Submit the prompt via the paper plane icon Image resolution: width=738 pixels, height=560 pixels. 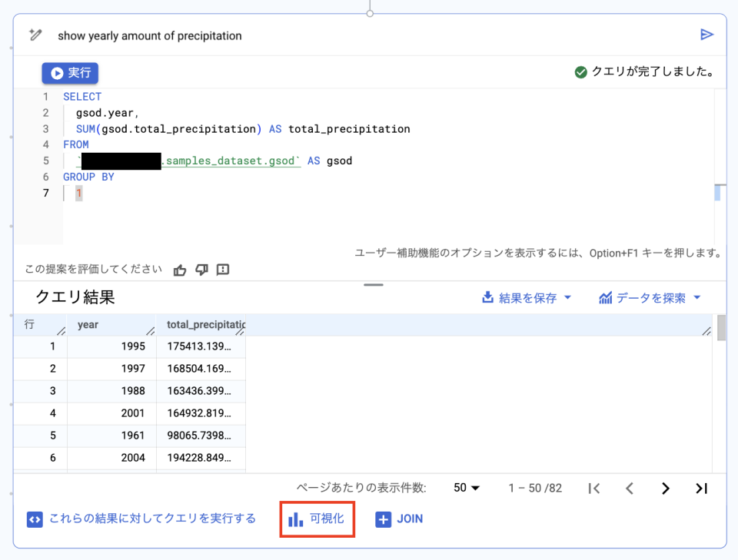click(x=707, y=35)
